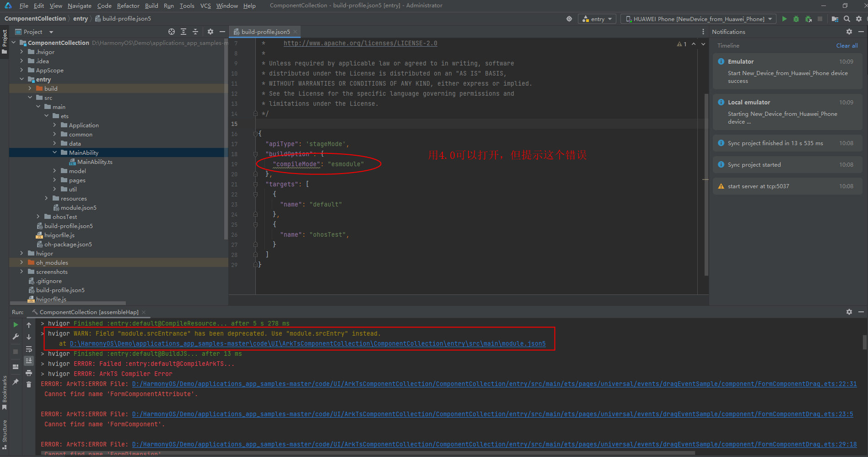The width and height of the screenshot is (868, 457).
Task: Select opened file locate target icon
Action: (x=172, y=32)
